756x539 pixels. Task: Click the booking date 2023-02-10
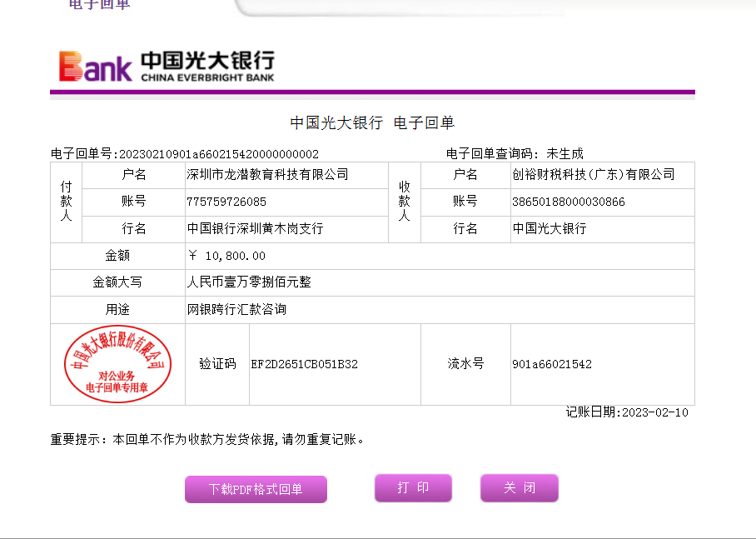655,412
